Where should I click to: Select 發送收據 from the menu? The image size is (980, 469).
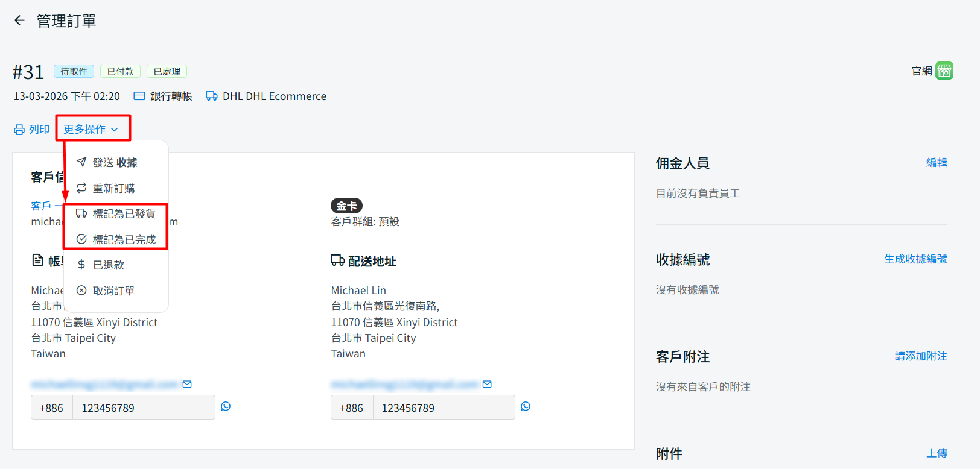[115, 163]
